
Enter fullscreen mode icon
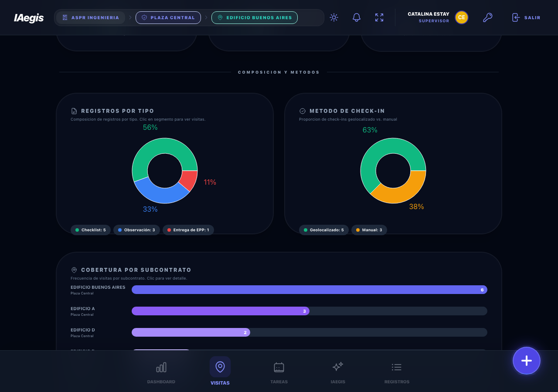click(x=379, y=17)
